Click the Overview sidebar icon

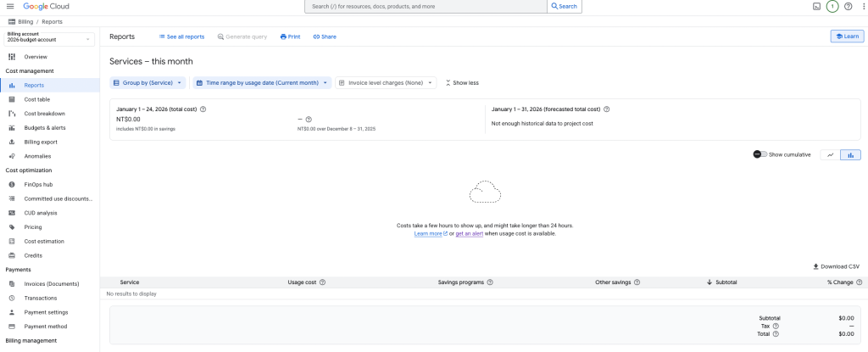click(12, 57)
